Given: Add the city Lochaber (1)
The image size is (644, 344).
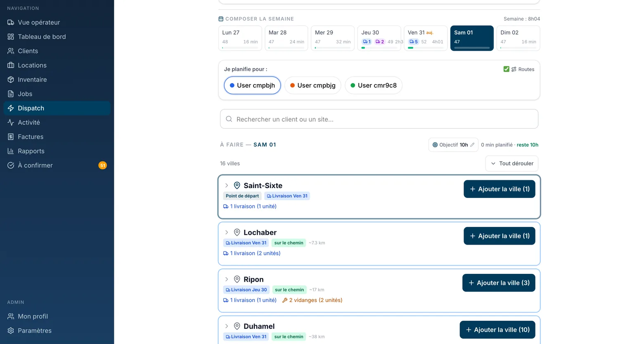Looking at the screenshot, I should pos(500,236).
